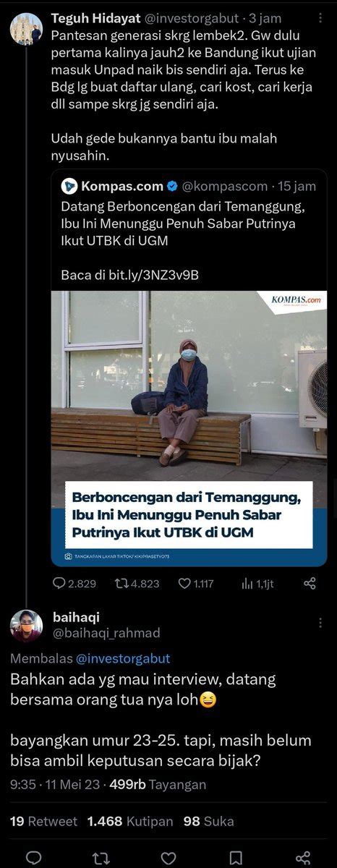
Task: Share baihaqi's reply using bottom share icon
Action: (304, 859)
